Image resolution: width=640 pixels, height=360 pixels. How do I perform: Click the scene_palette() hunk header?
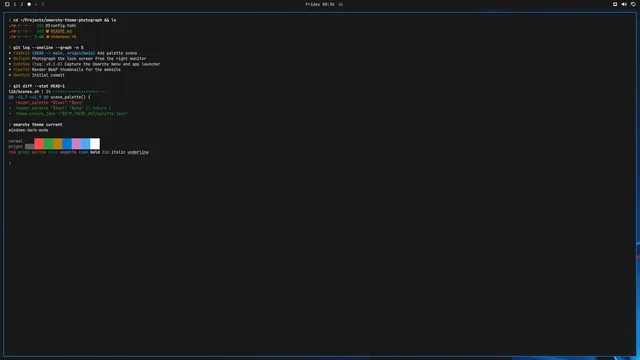(50, 97)
